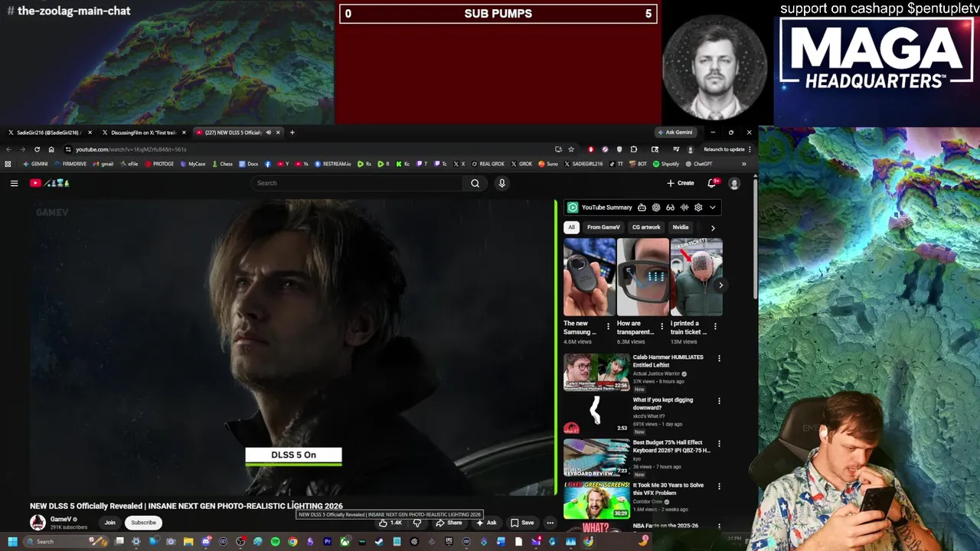Select the Nvidia filter chip
The height and width of the screenshot is (551, 980).
(x=681, y=227)
